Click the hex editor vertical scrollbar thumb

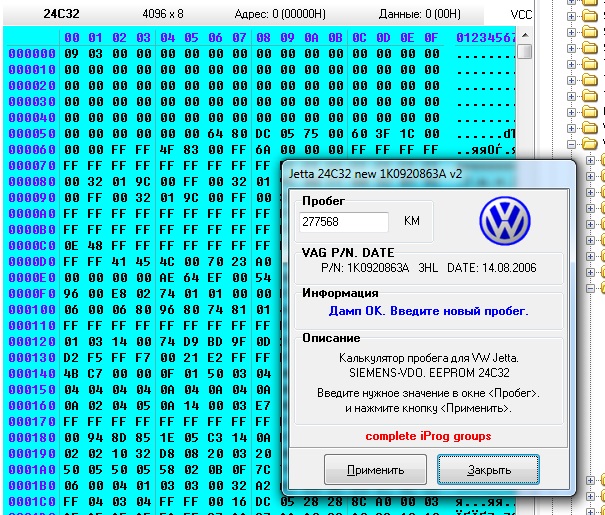pyautogui.click(x=525, y=51)
